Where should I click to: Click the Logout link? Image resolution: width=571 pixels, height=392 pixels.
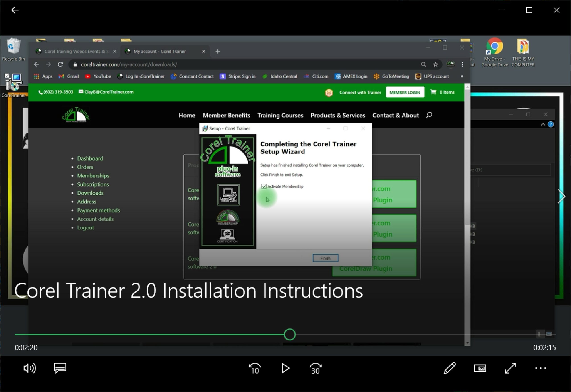click(x=85, y=227)
